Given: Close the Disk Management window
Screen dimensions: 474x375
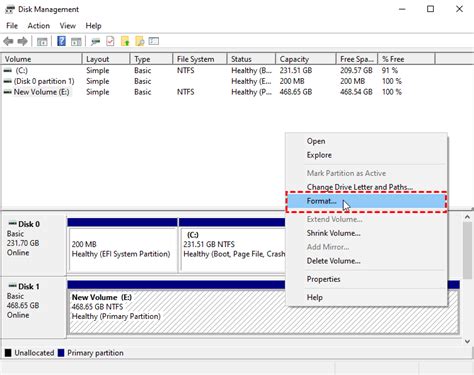Looking at the screenshot, I should (459, 9).
